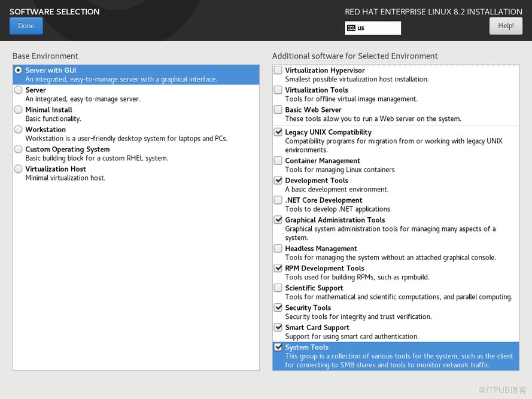532x399 pixels.
Task: Uncheck Legacy UNIX Compatibility
Action: (278, 132)
